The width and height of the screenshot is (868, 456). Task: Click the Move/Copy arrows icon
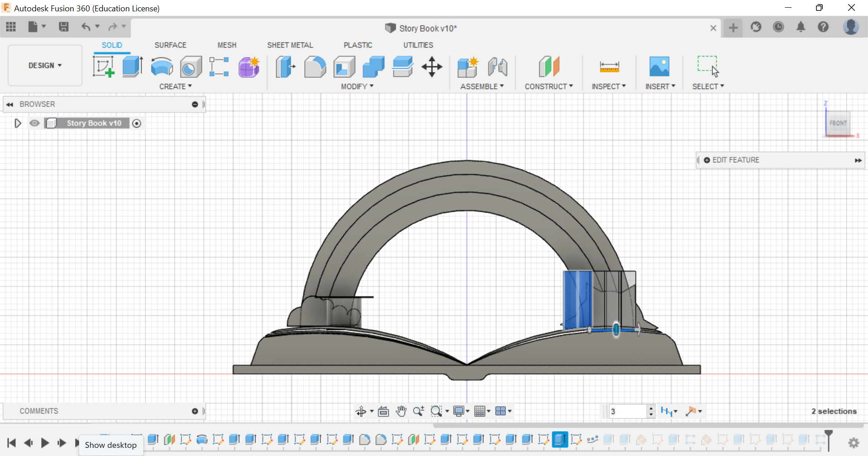pyautogui.click(x=432, y=67)
